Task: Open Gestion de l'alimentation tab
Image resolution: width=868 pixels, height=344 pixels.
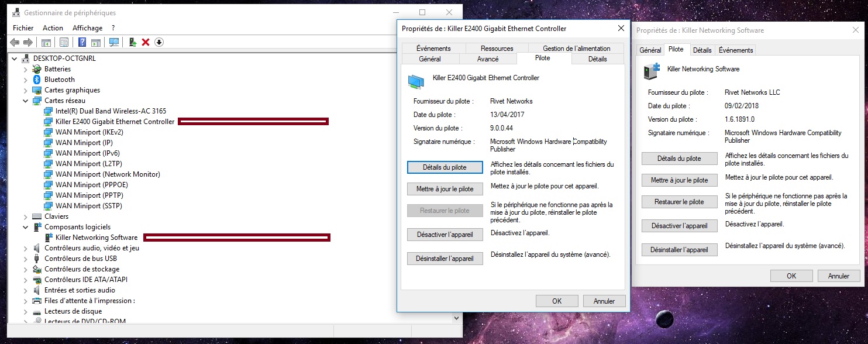Action: point(576,49)
